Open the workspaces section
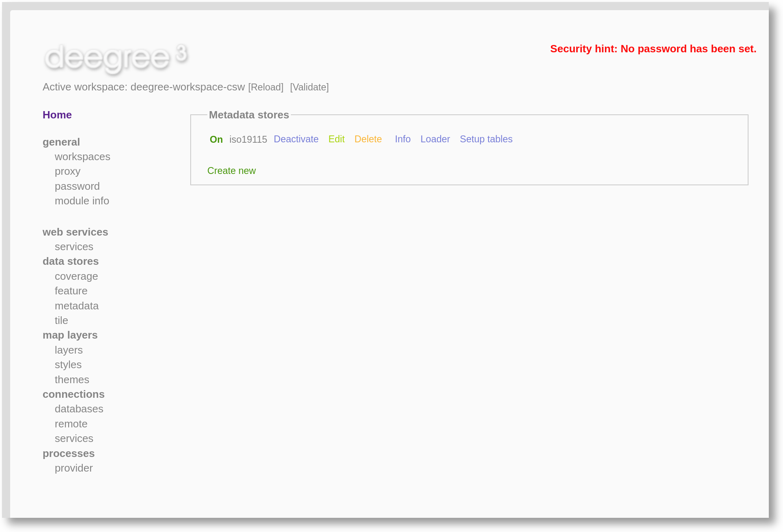This screenshot has height=532, width=783. pyautogui.click(x=82, y=157)
